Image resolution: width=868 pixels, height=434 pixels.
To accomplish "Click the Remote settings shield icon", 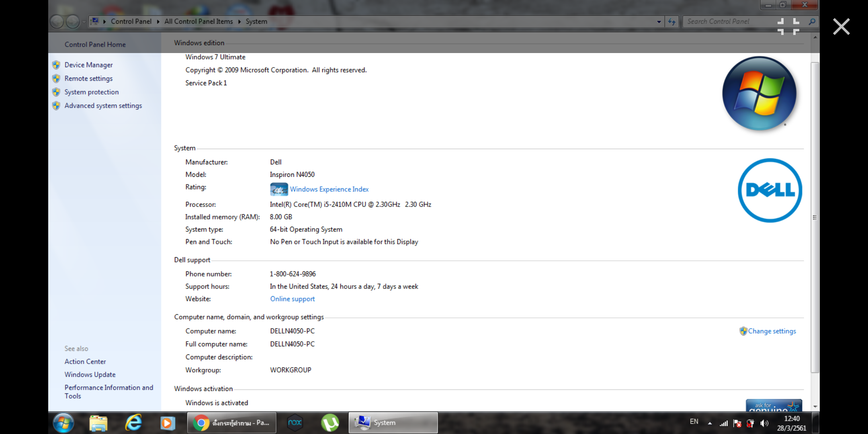I will tap(56, 78).
